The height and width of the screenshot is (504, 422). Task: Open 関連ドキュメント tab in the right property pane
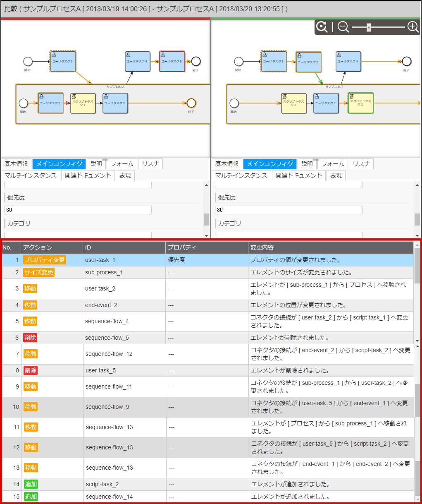pyautogui.click(x=299, y=175)
